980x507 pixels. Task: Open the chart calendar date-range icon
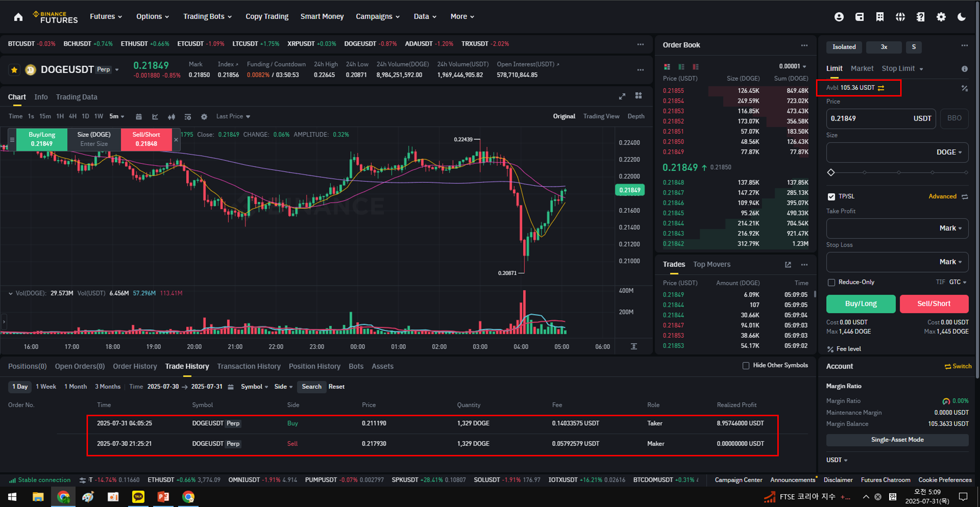[x=139, y=117]
